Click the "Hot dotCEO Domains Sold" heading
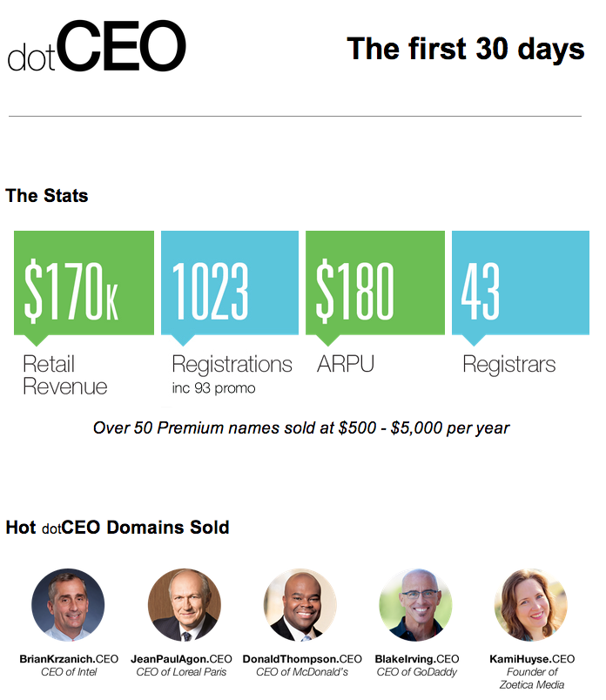This screenshot has width=606, height=700. pyautogui.click(x=118, y=528)
